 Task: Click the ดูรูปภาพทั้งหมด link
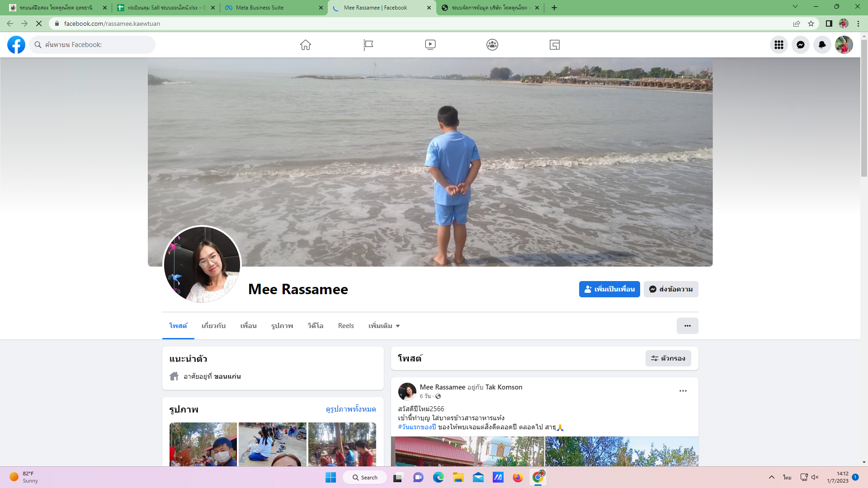350,409
